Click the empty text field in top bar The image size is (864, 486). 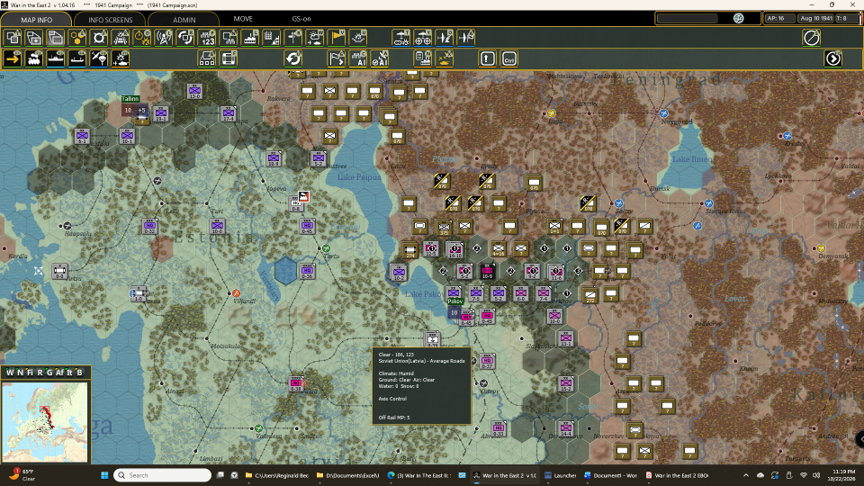[x=688, y=18]
